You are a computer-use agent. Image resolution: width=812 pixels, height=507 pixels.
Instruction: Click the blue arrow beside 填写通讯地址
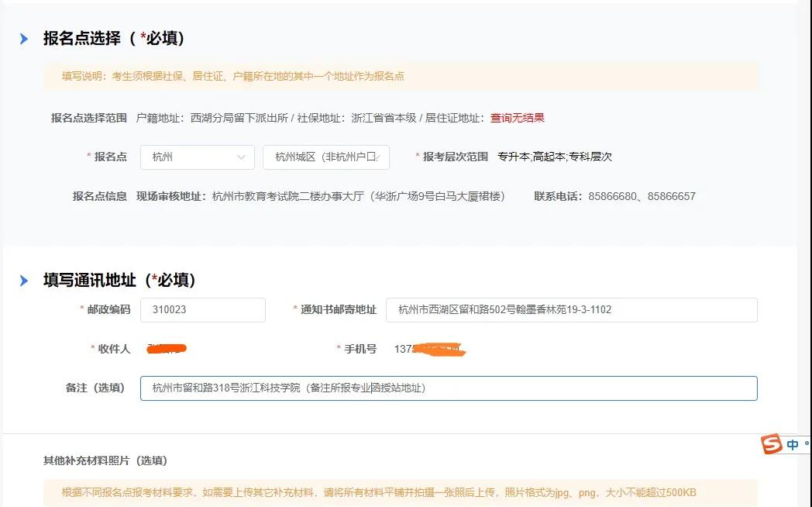click(x=24, y=280)
